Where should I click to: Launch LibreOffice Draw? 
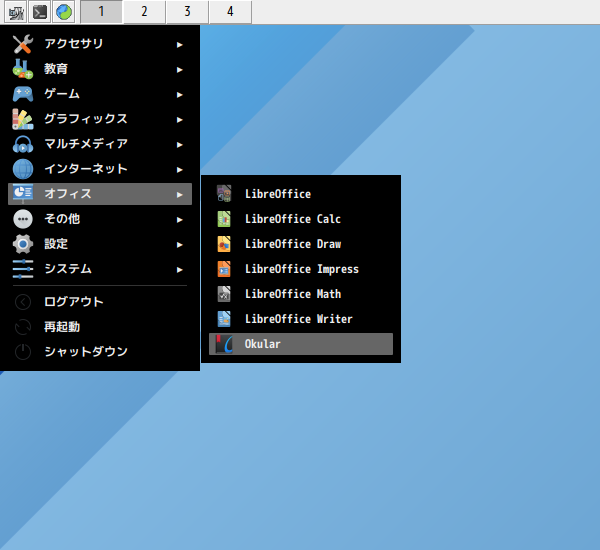coord(301,244)
